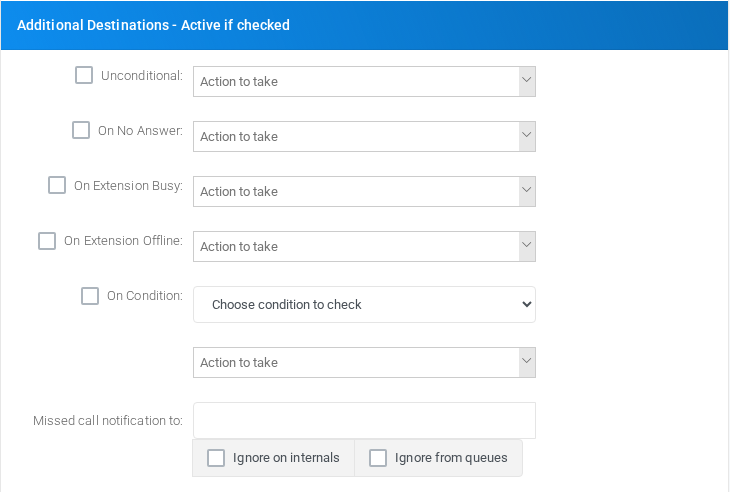This screenshot has height=492, width=730.
Task: Click the Missed call notification input field
Action: [364, 420]
